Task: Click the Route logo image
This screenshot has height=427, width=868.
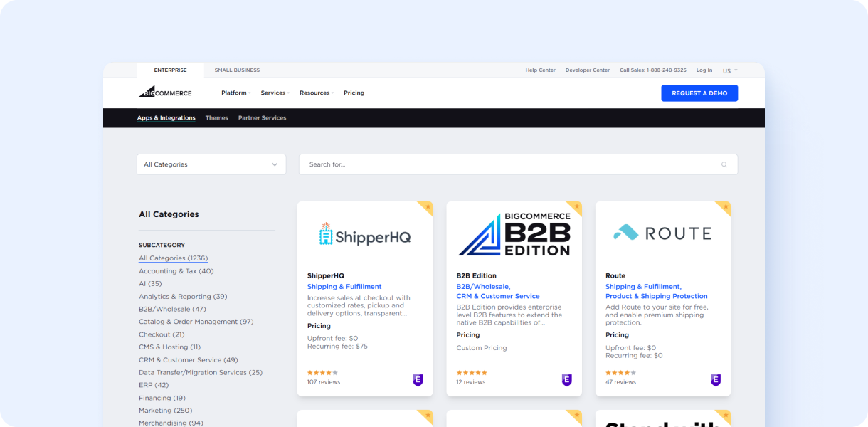Action: pos(662,233)
